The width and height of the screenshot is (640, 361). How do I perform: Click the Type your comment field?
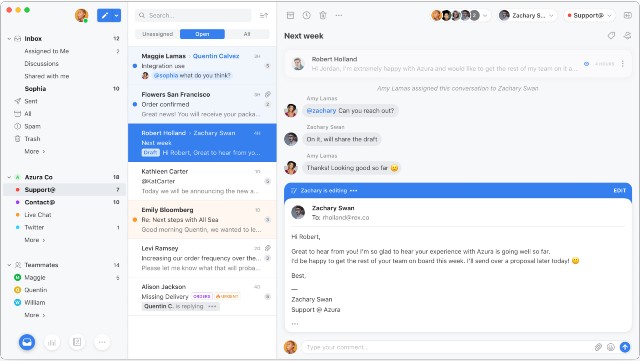pyautogui.click(x=447, y=347)
